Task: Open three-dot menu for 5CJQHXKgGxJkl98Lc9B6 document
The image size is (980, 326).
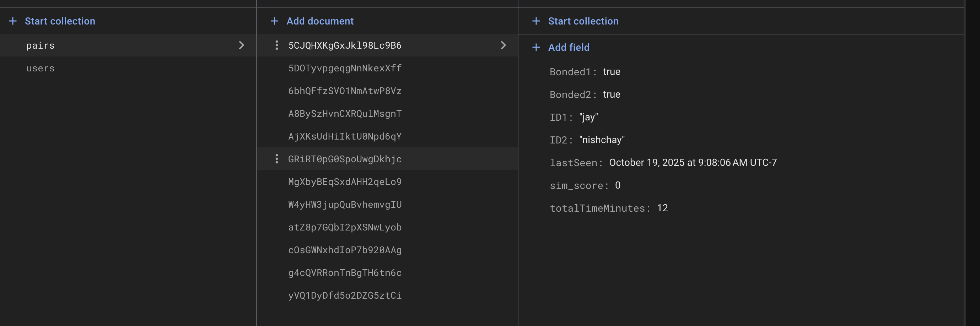Action: (x=276, y=45)
